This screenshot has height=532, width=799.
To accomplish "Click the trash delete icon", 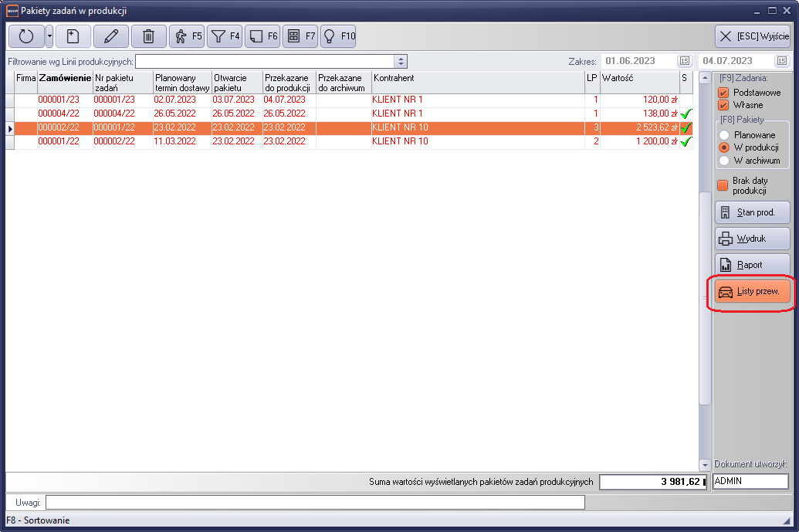I will point(148,36).
